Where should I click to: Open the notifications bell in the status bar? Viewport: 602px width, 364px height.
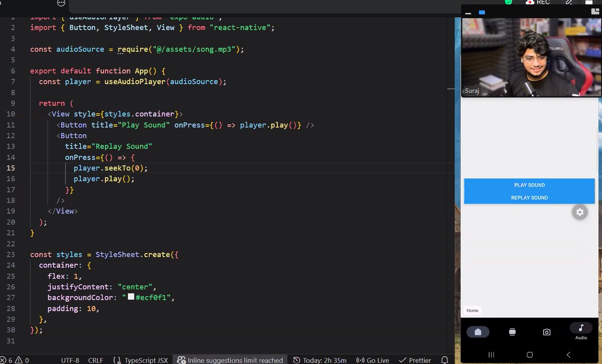click(x=444, y=360)
